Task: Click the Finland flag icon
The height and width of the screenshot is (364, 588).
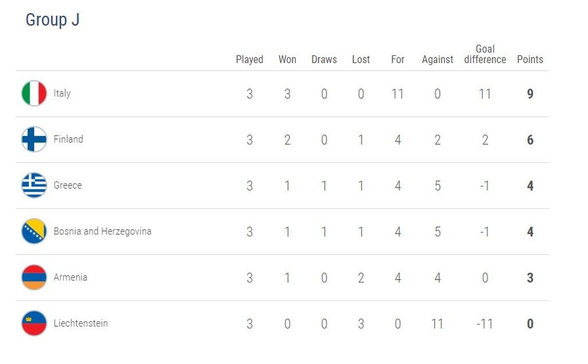Action: tap(34, 140)
